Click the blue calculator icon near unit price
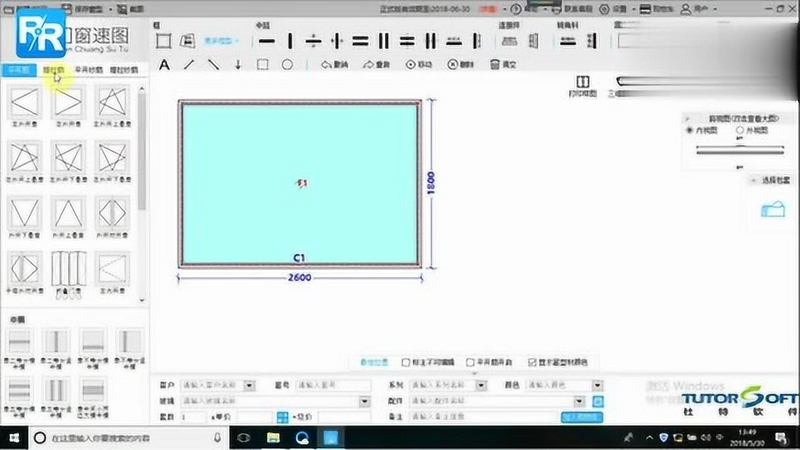 (282, 417)
